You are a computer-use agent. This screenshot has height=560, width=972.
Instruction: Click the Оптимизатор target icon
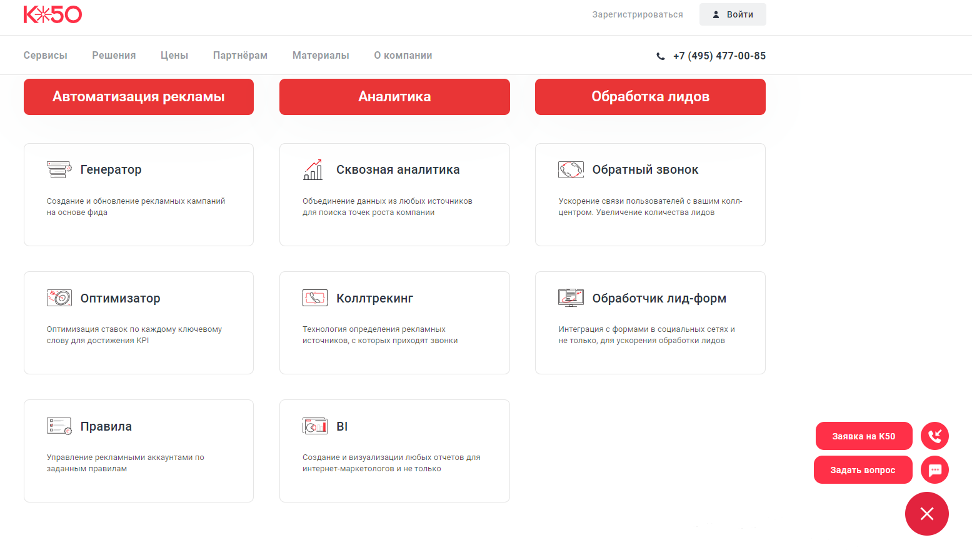point(59,298)
